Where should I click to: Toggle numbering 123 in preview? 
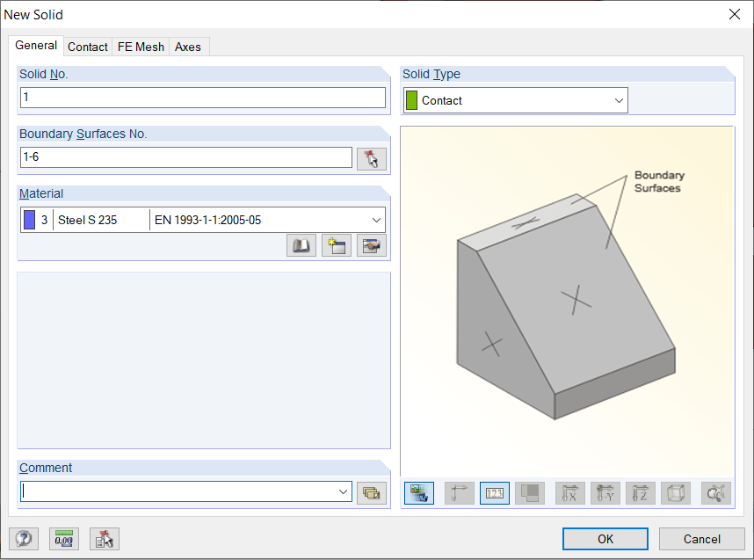tap(495, 493)
